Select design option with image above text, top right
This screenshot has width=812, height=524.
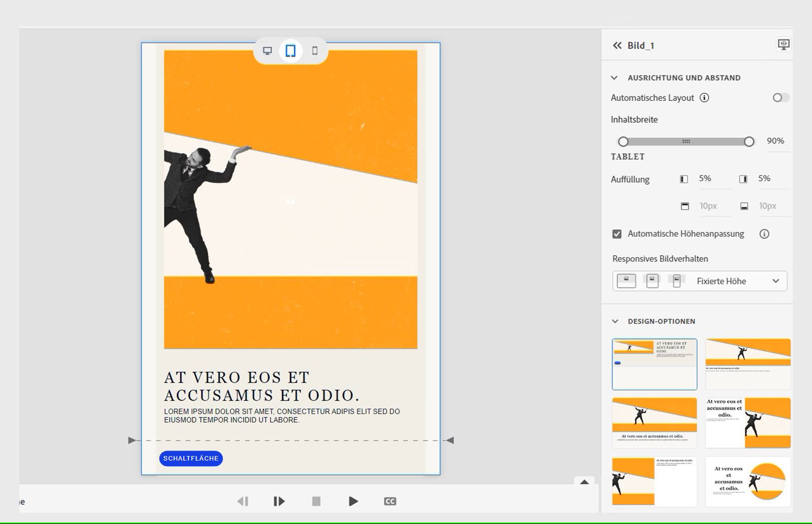point(748,364)
